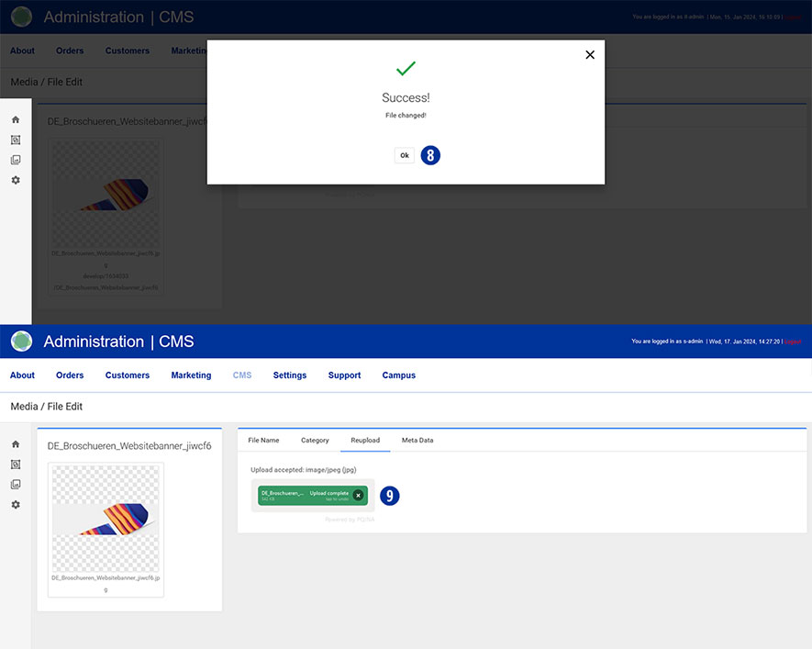Screen dimensions: 812x649
Task: Click the banner thumbnail in the undimmed page
Action: pos(106,519)
